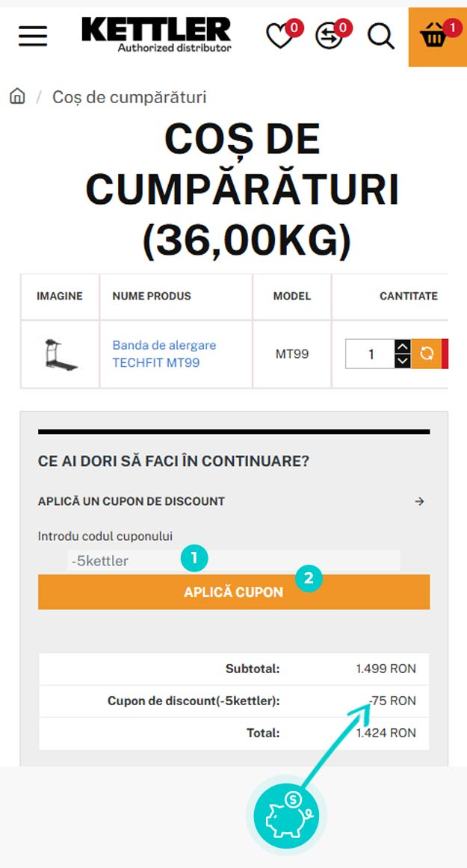Collapse the 'Aplică un cupon de discount' arrow

click(x=419, y=501)
